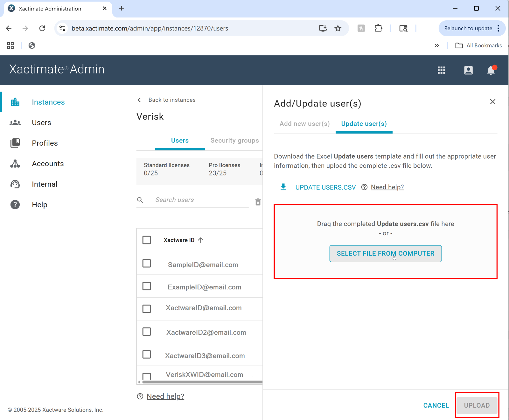Screen dimensions: 509x420
Task: Go back with browser back arrow
Action: coord(9,28)
